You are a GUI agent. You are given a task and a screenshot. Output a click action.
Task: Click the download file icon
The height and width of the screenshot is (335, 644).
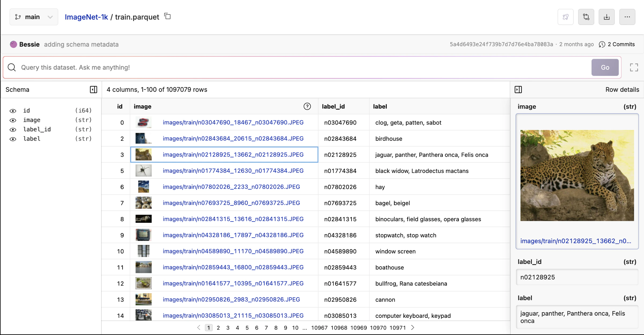(606, 17)
